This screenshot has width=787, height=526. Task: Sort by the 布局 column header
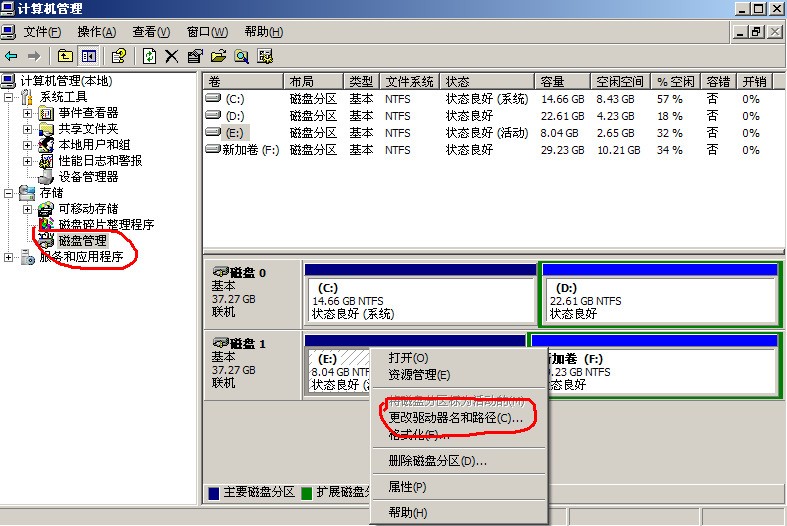pos(314,81)
